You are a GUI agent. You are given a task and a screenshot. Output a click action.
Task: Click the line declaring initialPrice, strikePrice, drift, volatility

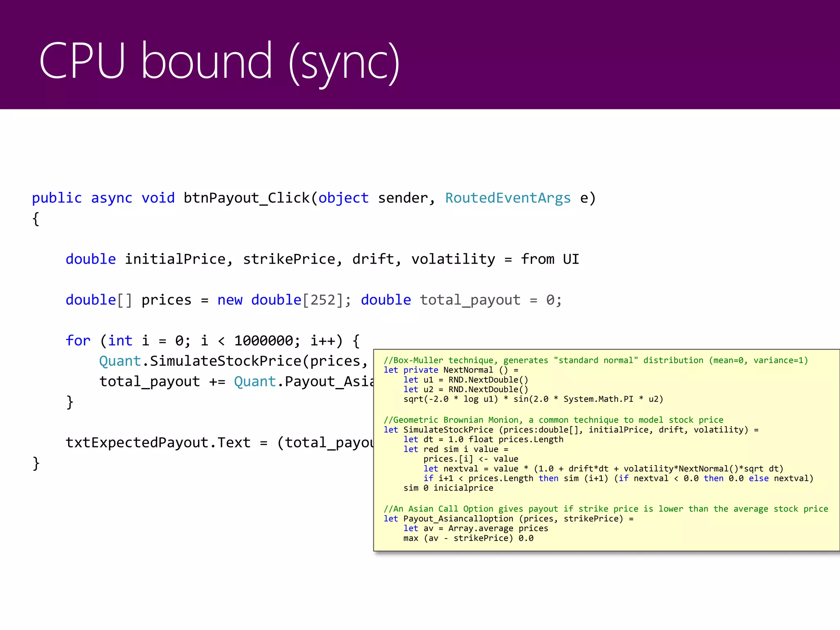[322, 259]
